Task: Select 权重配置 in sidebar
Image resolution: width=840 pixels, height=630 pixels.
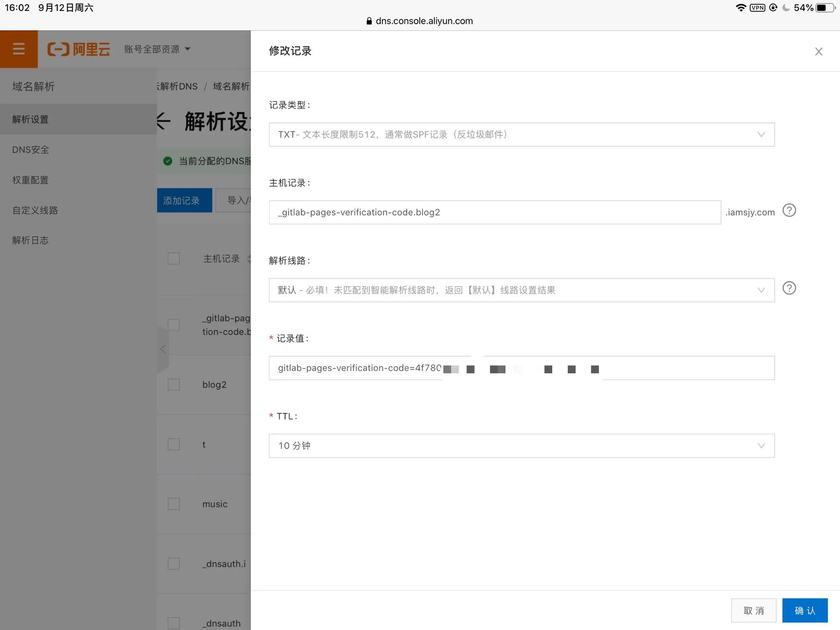Action: pos(78,180)
